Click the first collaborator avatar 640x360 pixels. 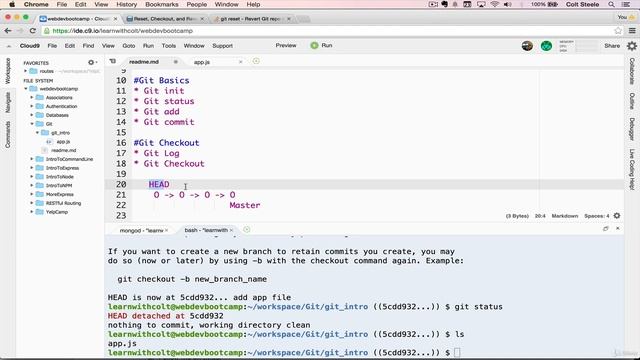point(527,46)
